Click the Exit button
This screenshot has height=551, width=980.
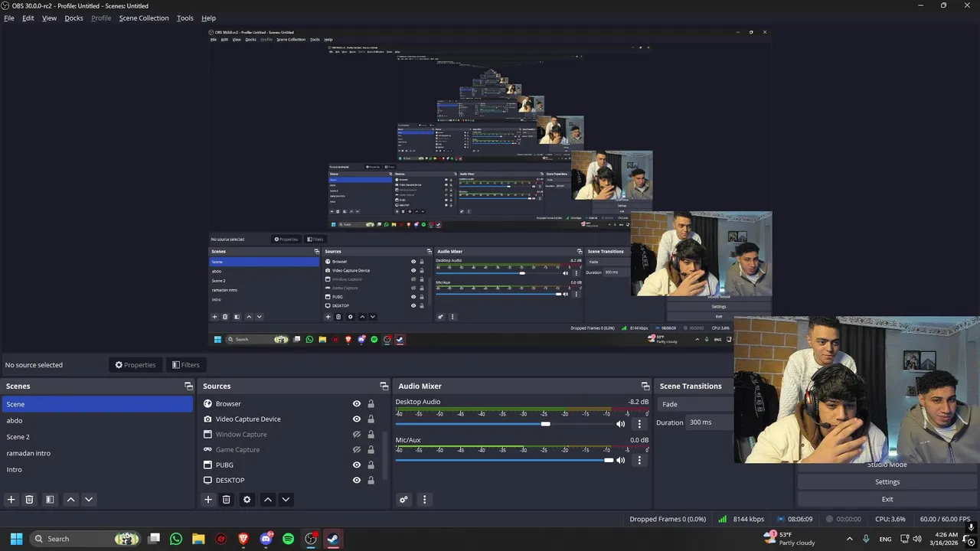point(887,499)
